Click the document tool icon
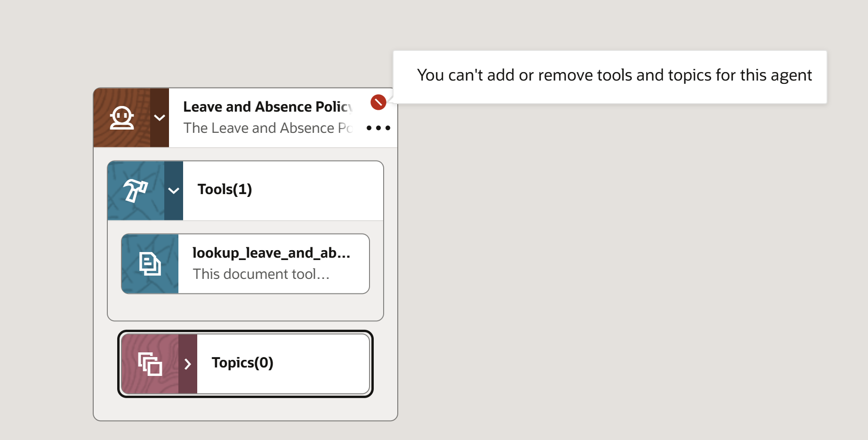 tap(150, 264)
